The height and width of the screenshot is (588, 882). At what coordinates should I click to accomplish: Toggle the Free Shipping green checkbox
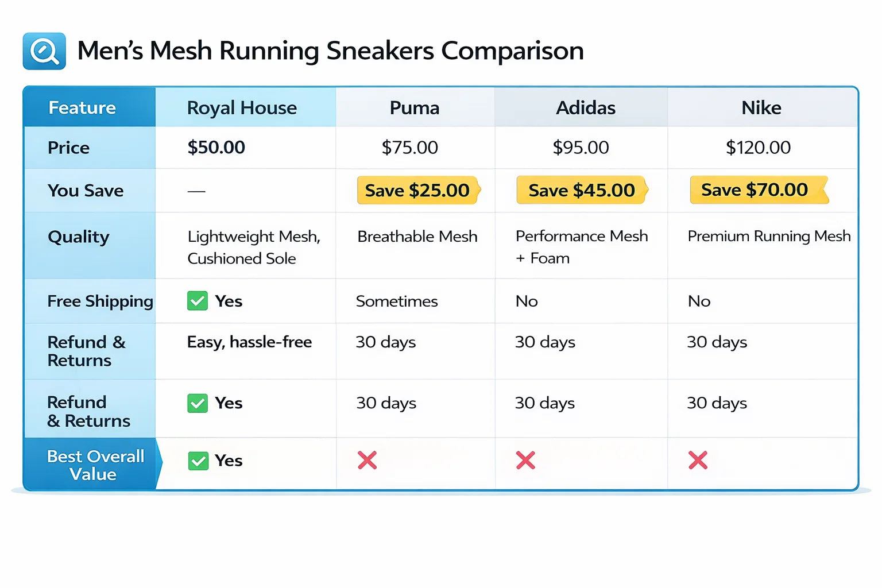tap(198, 301)
